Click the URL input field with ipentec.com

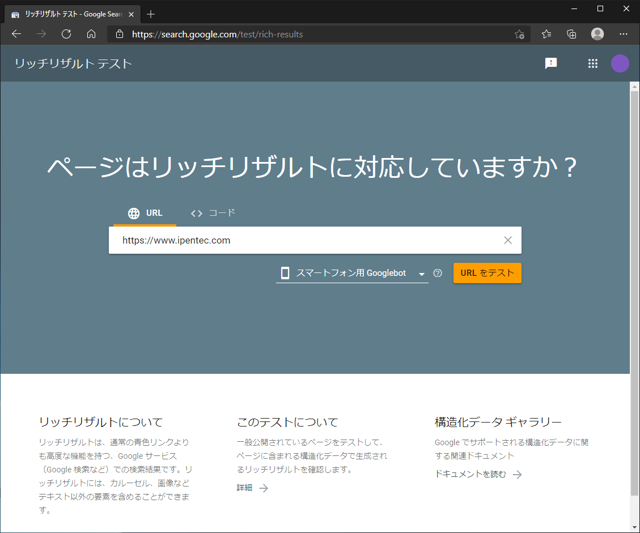pyautogui.click(x=315, y=240)
